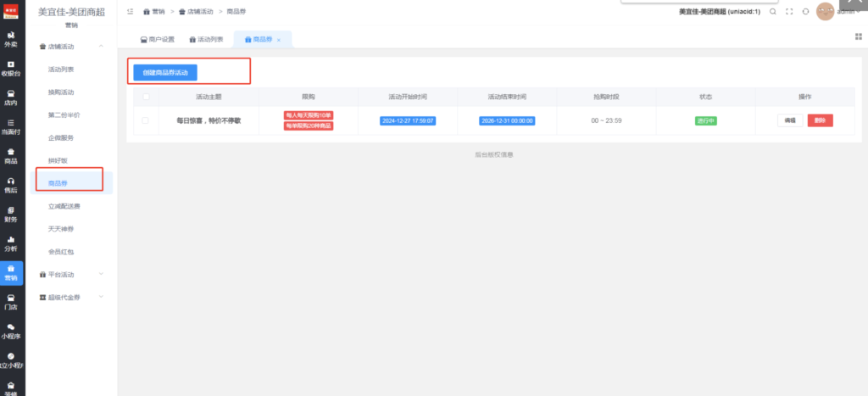Tick the checkbox for 每日惊喜 row

pos(146,120)
